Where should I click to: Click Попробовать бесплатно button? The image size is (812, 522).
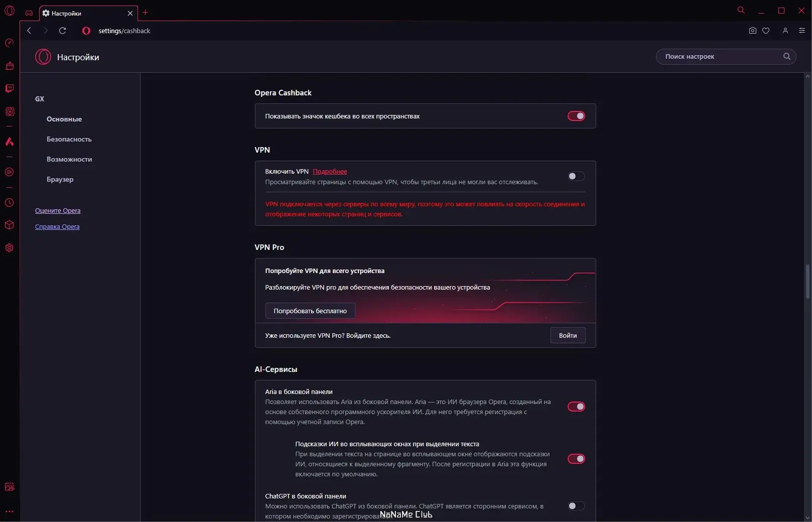[310, 311]
